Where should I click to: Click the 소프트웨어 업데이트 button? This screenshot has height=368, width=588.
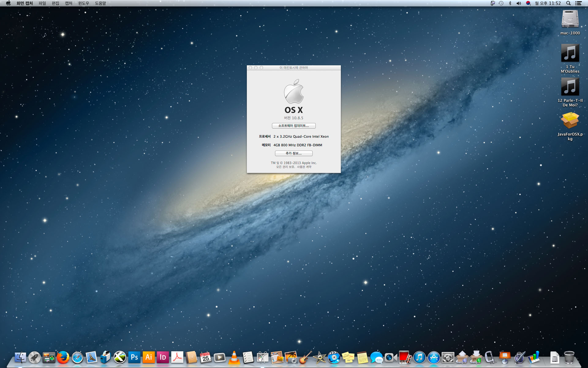[293, 126]
